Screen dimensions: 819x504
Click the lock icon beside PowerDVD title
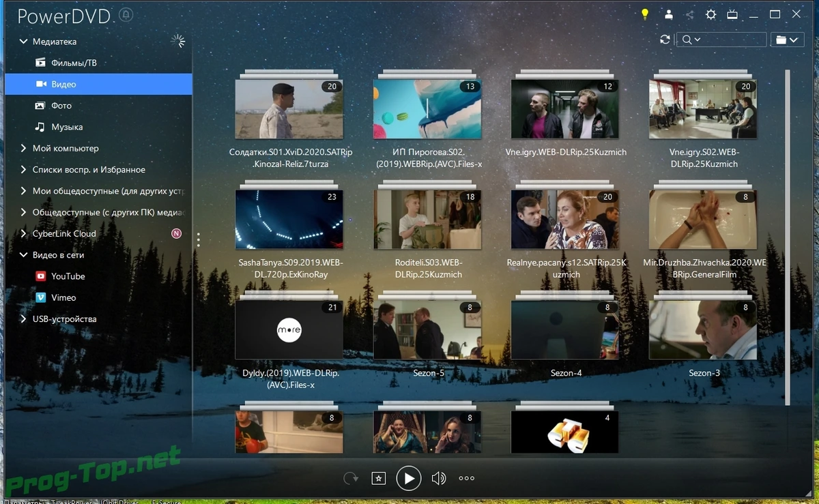coord(126,15)
